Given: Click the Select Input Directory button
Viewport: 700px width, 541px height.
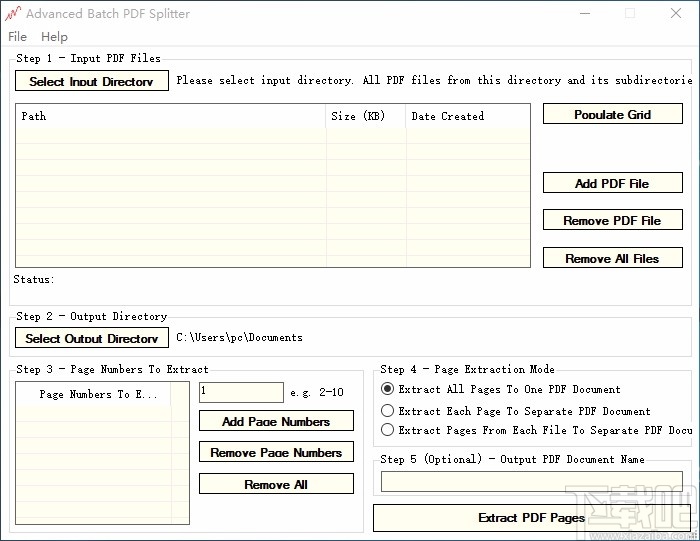Looking at the screenshot, I should pyautogui.click(x=92, y=81).
